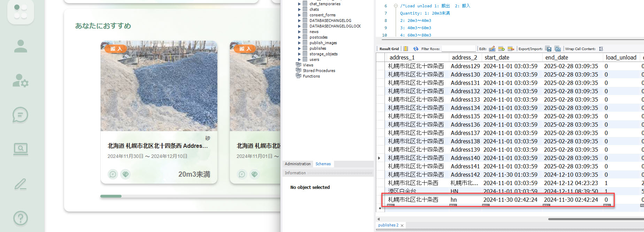This screenshot has height=232, width=644.
Task: Open the user profile sidebar icon
Action: 21,46
